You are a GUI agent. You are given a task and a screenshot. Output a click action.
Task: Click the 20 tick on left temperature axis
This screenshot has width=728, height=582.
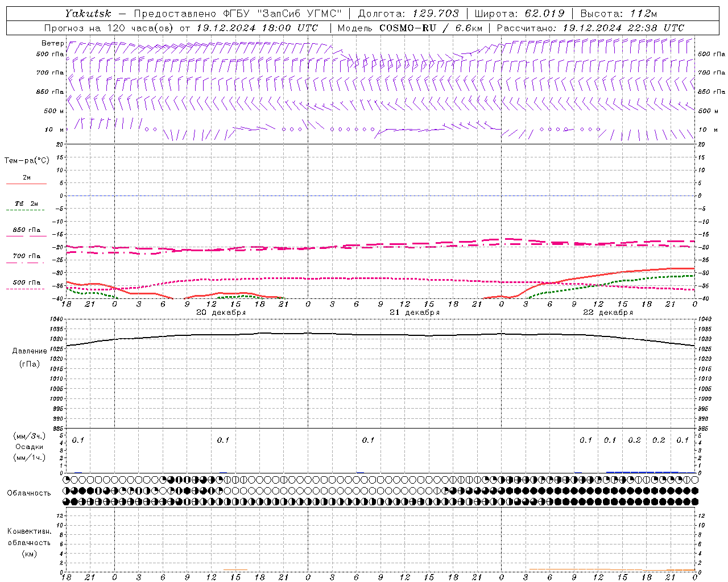tap(61, 144)
